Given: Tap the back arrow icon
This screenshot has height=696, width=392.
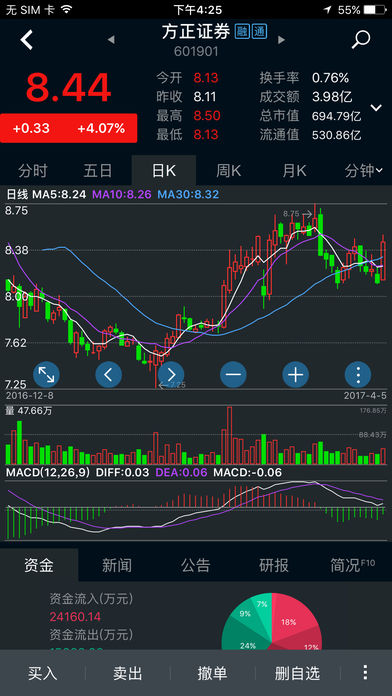Looking at the screenshot, I should coord(27,40).
